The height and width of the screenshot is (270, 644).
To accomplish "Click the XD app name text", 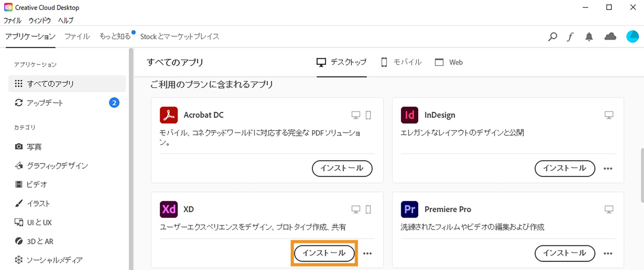I will [x=189, y=209].
